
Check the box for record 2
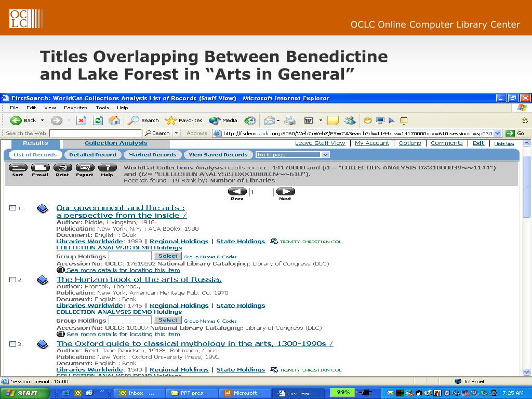pos(12,280)
